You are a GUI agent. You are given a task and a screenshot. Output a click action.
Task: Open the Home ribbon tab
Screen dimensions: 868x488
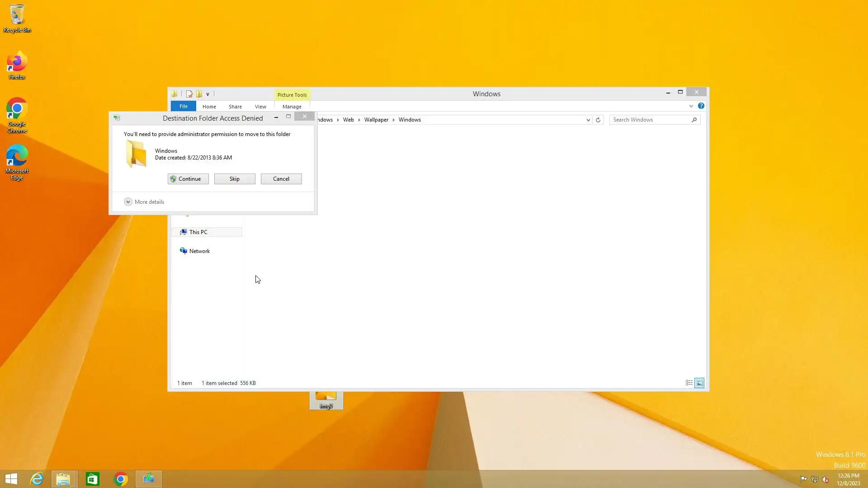click(x=209, y=107)
